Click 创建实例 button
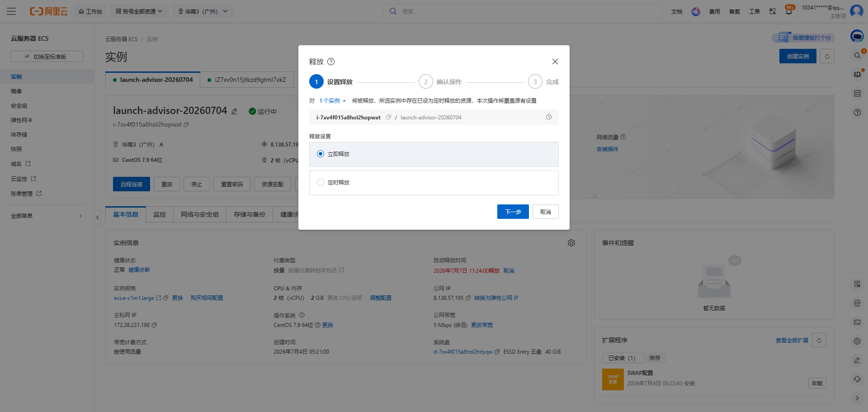 [x=798, y=56]
